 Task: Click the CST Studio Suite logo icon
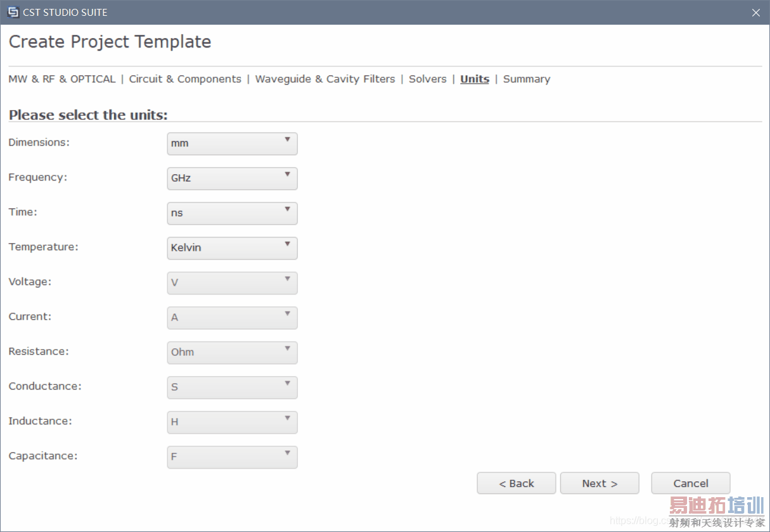(13, 12)
